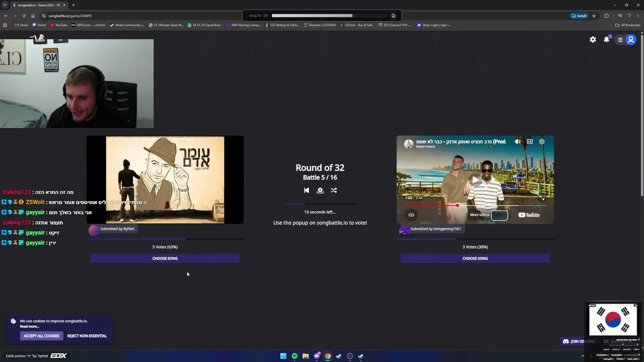Open CSFloat Buy & Sell bookmark
The width and height of the screenshot is (644, 362).
357,25
